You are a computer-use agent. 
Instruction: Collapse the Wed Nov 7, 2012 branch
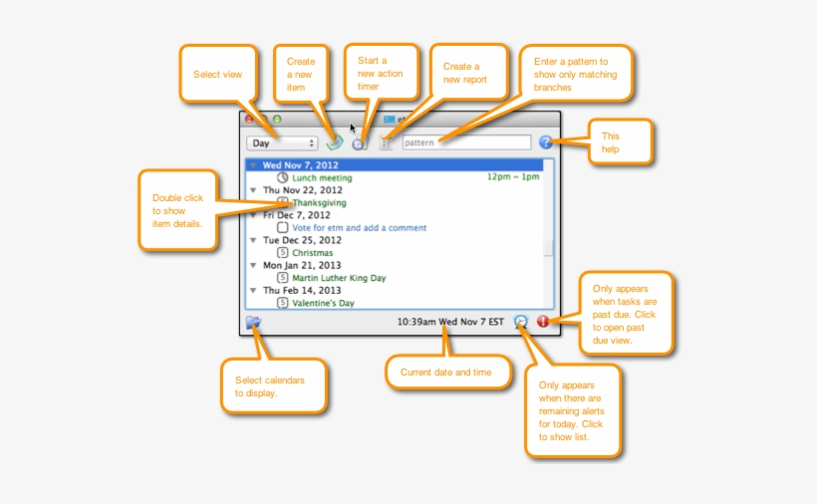(253, 165)
